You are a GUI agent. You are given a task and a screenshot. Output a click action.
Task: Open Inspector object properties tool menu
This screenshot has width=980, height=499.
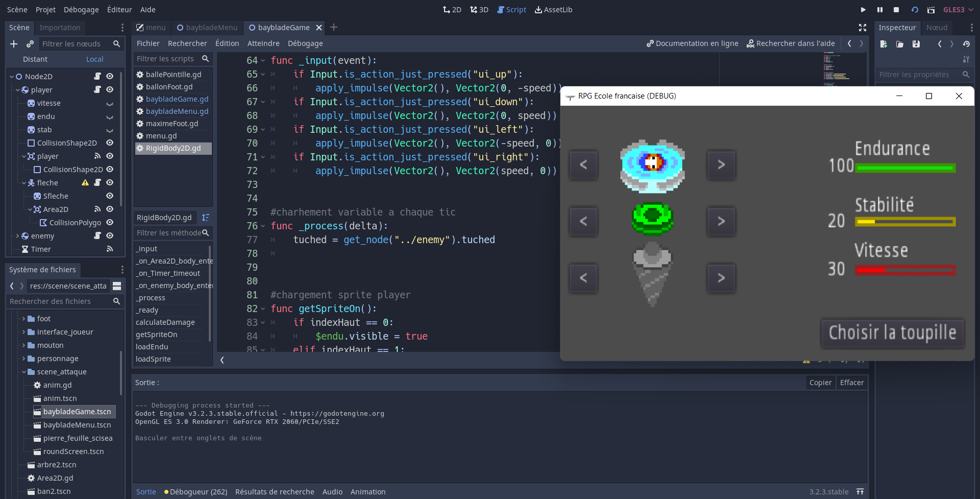(966, 59)
